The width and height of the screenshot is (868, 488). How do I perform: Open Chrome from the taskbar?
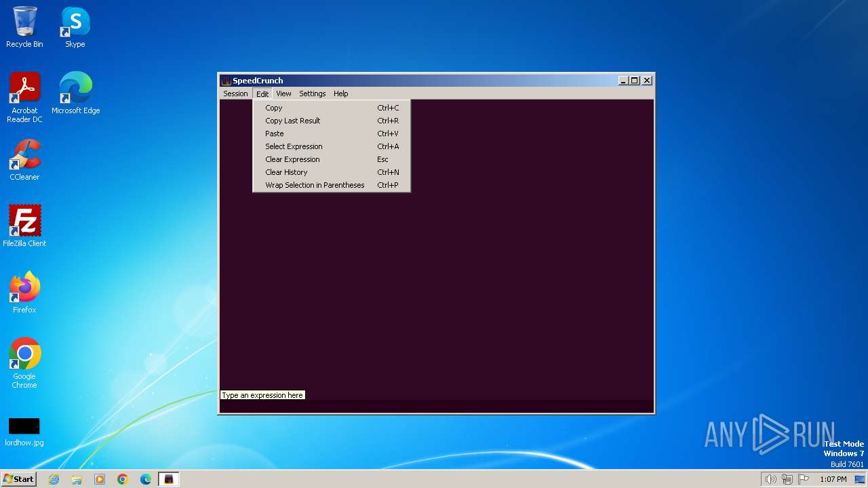tap(123, 479)
